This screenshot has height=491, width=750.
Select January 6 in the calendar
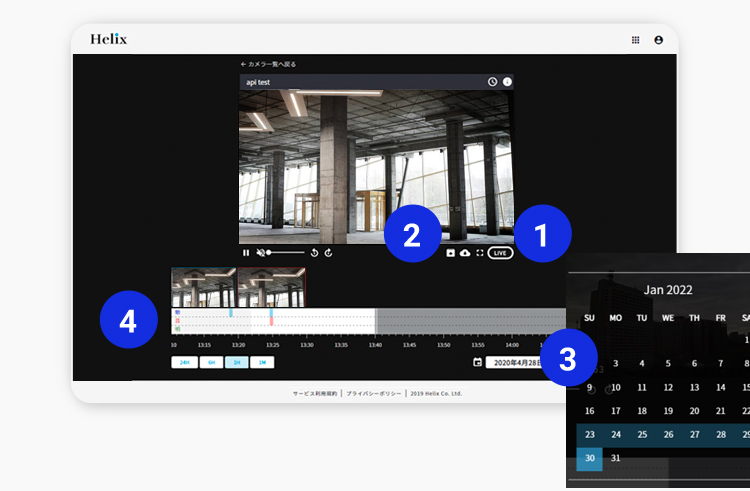[x=695, y=364]
